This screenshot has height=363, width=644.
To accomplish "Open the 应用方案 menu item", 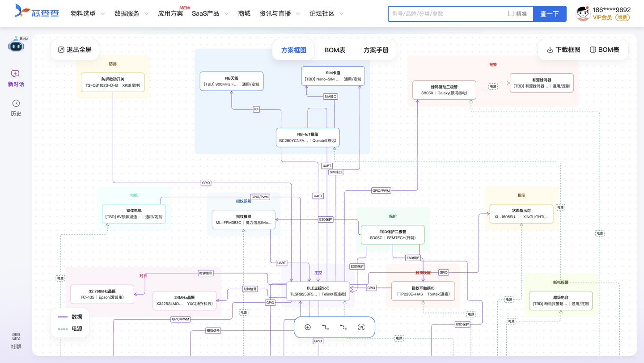I will pyautogui.click(x=170, y=13).
